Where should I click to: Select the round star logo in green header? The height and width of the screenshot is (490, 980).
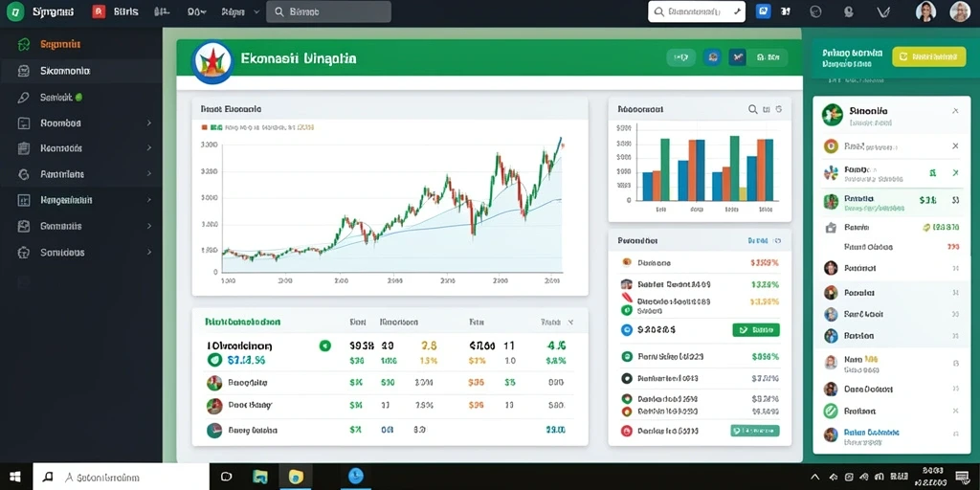click(x=212, y=62)
